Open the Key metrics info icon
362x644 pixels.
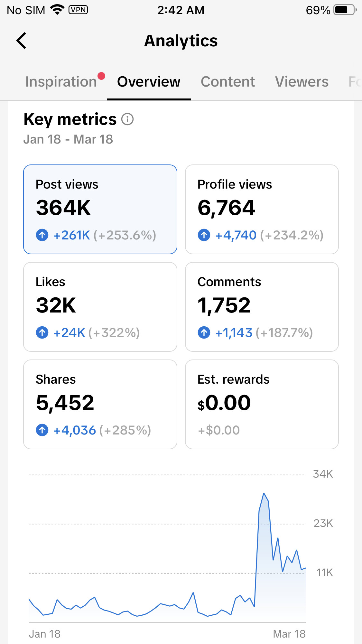click(127, 119)
